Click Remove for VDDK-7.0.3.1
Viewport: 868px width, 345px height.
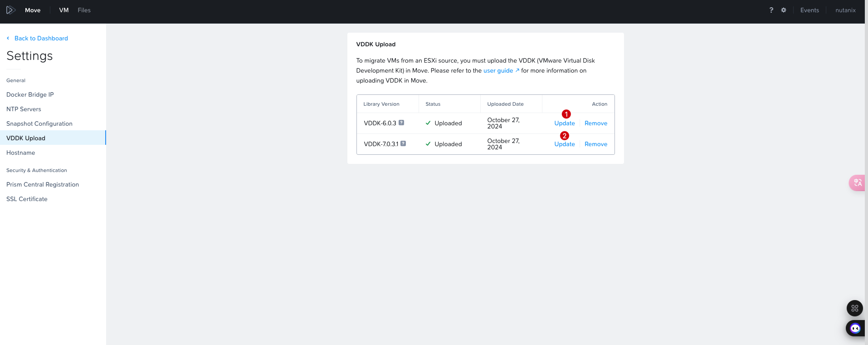tap(596, 144)
